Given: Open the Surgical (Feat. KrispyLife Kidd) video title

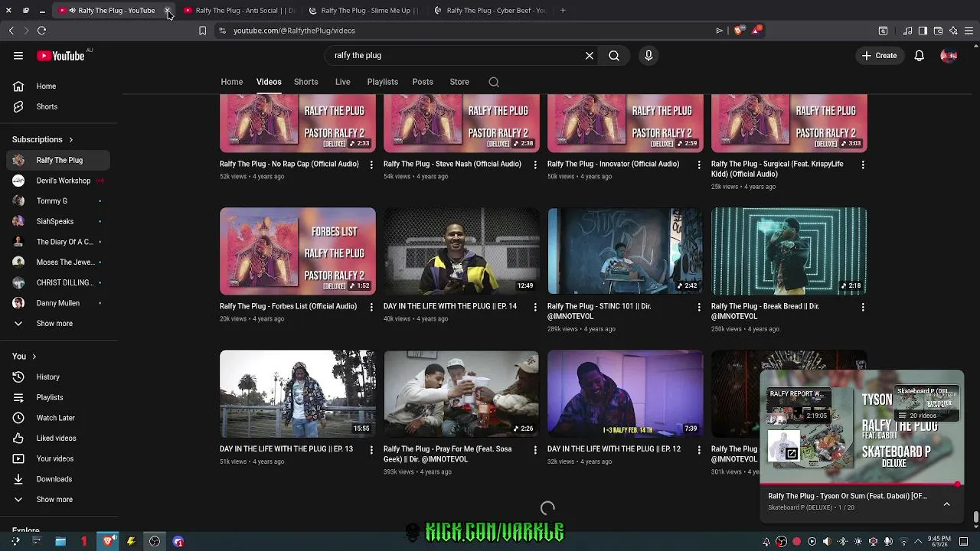Looking at the screenshot, I should click(777, 169).
